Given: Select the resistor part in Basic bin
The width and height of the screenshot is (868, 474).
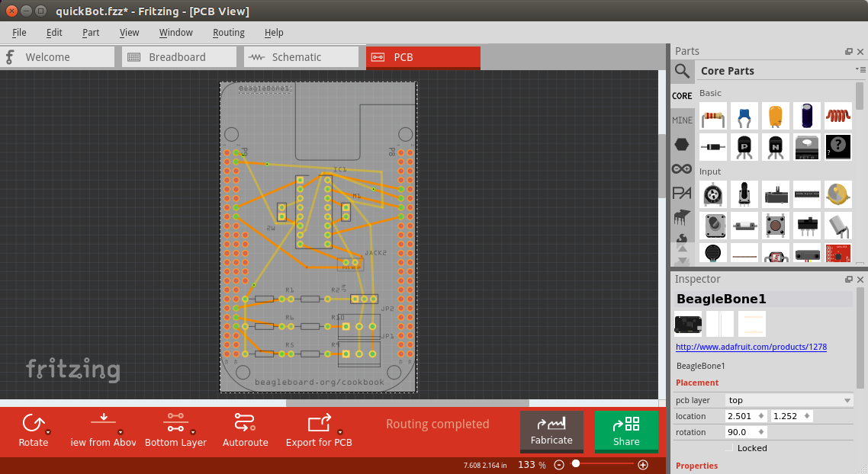Looking at the screenshot, I should pos(712,116).
